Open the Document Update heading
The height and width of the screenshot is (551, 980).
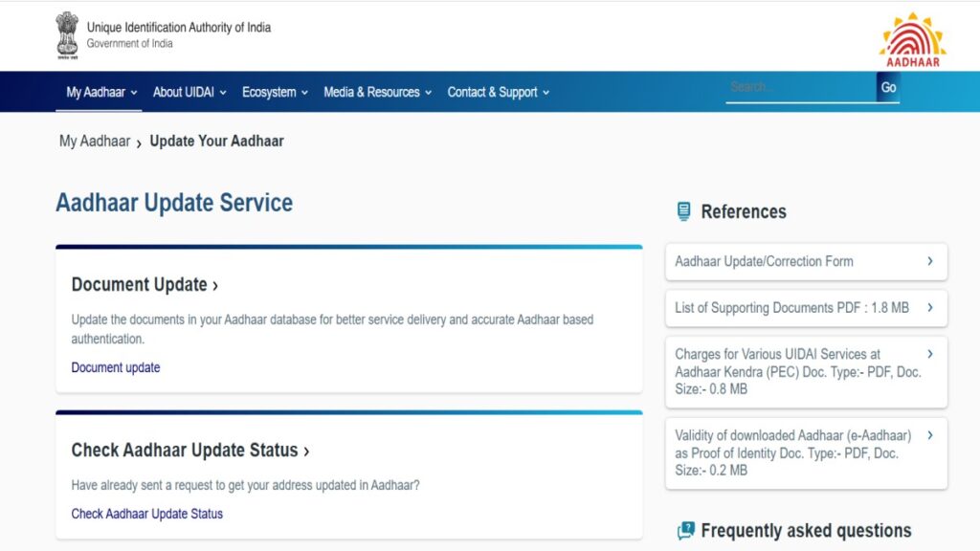[x=145, y=285]
